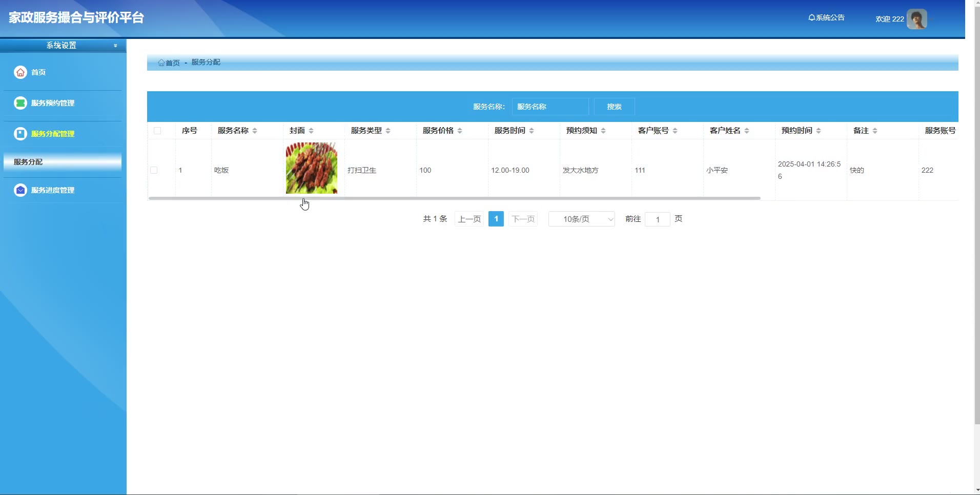
Task: Click the 2025-04-01 appointment time cell
Action: 809,170
